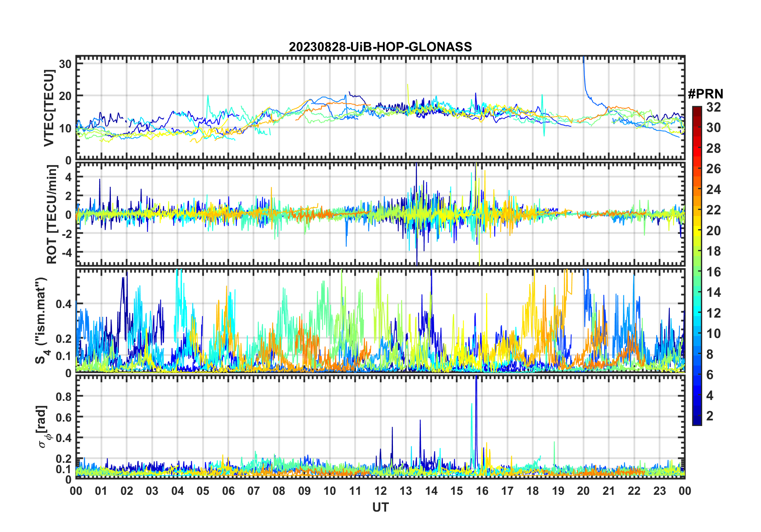Click the 30 tick on the VTEC axis
This screenshot has width=761, height=532.
click(65, 64)
